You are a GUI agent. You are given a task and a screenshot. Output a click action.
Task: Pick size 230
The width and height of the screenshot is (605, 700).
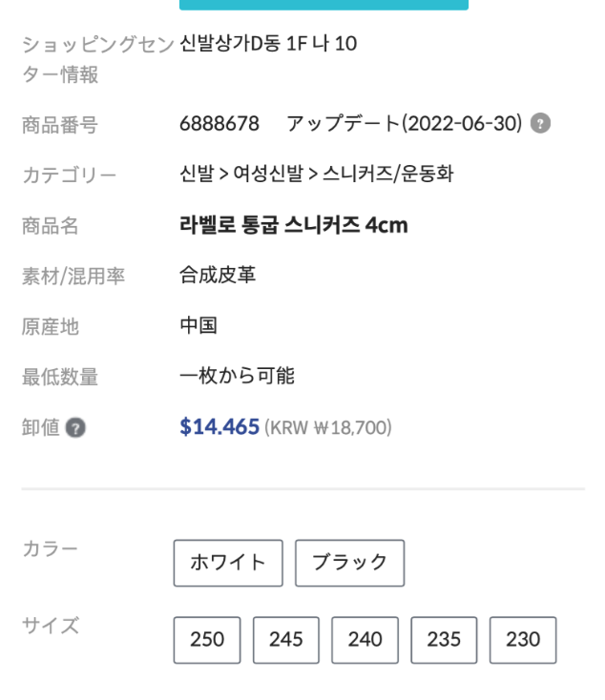pyautogui.click(x=523, y=640)
